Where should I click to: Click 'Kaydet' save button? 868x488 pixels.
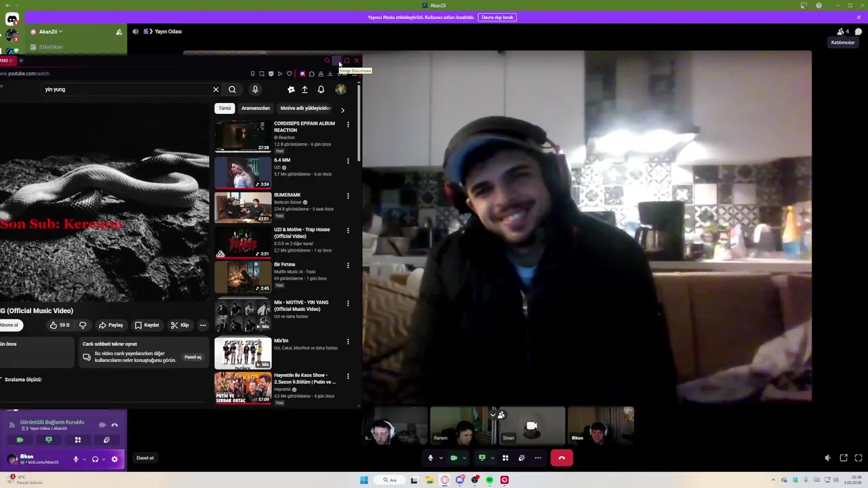(x=147, y=325)
